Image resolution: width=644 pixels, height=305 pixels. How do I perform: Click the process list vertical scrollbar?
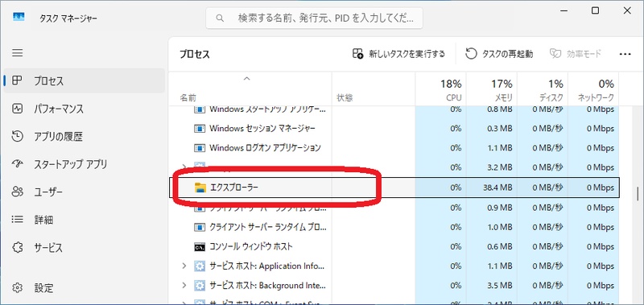coord(637,193)
